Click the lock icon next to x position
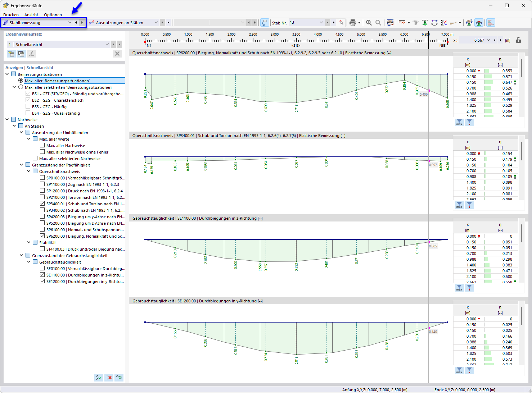The width and height of the screenshot is (532, 393). (x=518, y=40)
